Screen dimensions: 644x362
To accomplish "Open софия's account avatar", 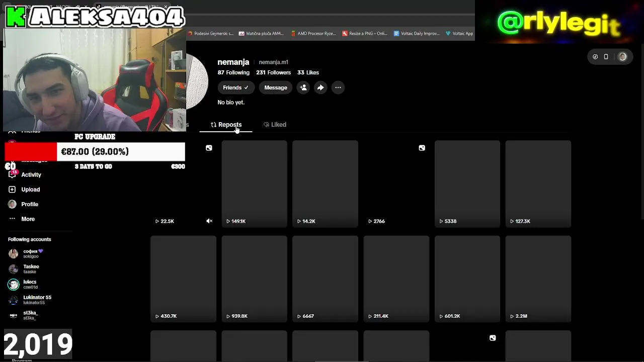I will (14, 254).
